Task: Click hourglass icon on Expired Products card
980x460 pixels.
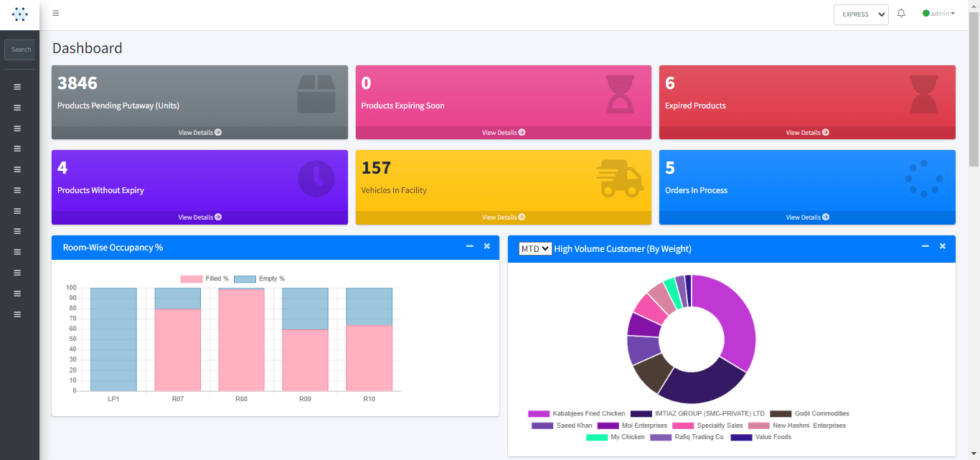Action: 923,95
